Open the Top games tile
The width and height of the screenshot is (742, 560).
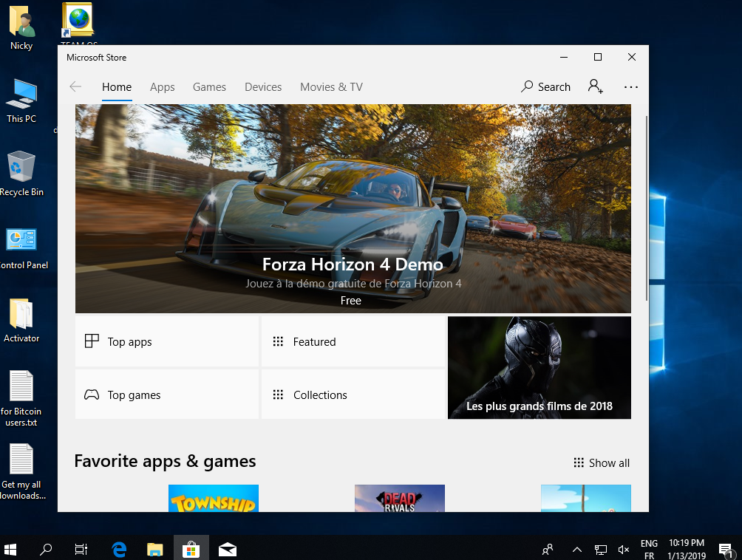[x=167, y=395]
